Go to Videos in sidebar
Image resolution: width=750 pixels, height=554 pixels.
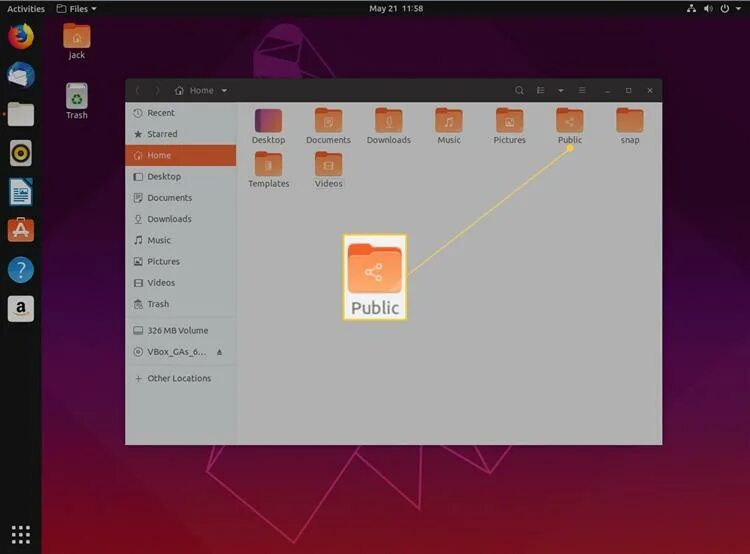pos(181,283)
